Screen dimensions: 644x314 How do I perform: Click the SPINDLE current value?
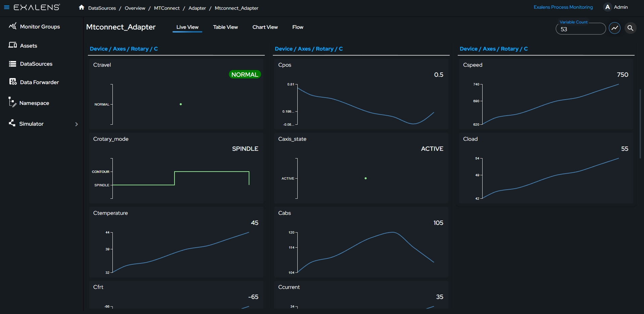[x=245, y=148]
